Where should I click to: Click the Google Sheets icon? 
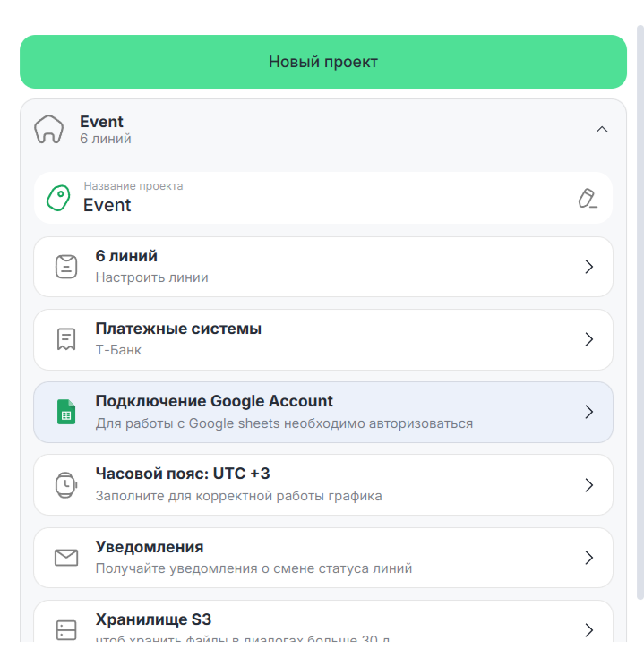click(x=66, y=413)
